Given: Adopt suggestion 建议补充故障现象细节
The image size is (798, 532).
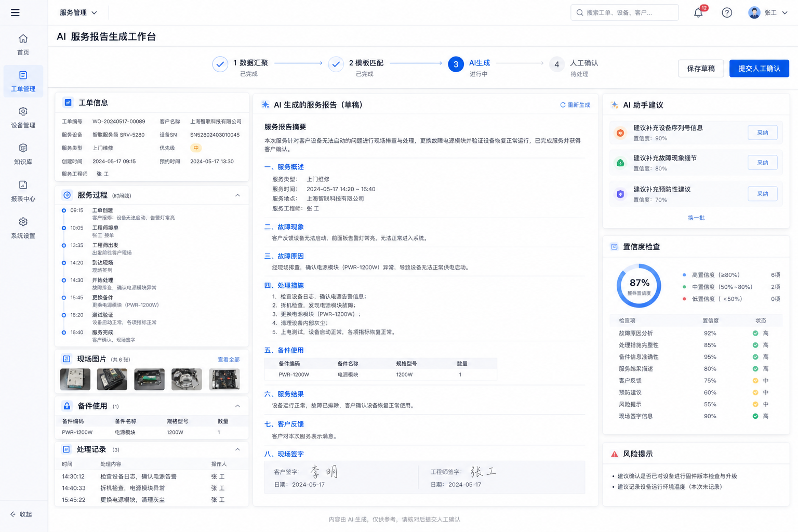Looking at the screenshot, I should tap(762, 163).
